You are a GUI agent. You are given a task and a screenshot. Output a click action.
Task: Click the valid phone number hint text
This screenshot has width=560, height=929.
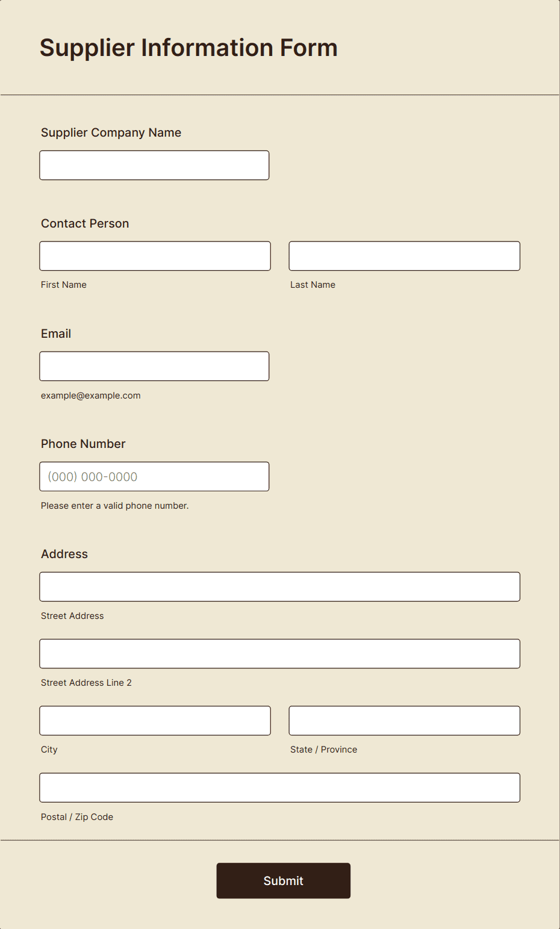[115, 506]
